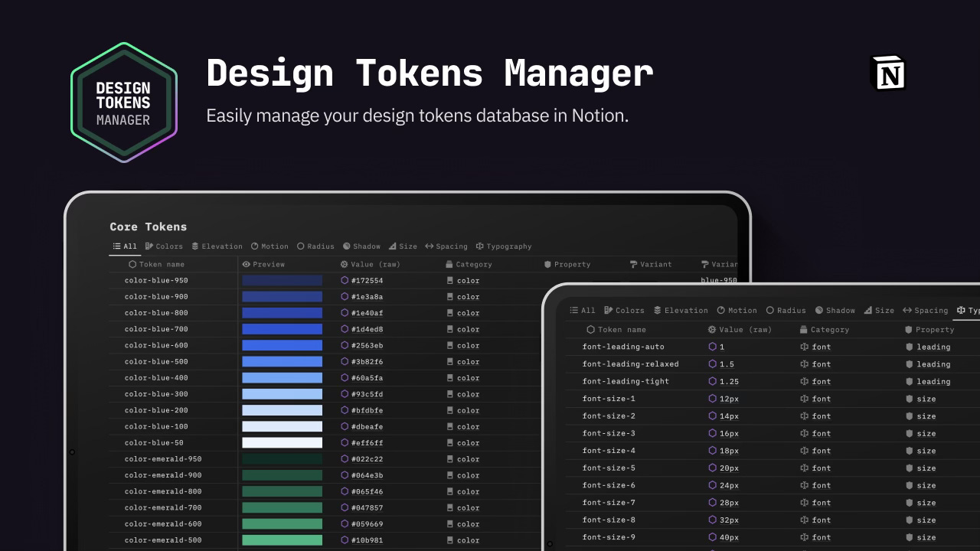This screenshot has height=551, width=980.
Task: Click the color-blue-500 preview swatch
Action: click(283, 361)
